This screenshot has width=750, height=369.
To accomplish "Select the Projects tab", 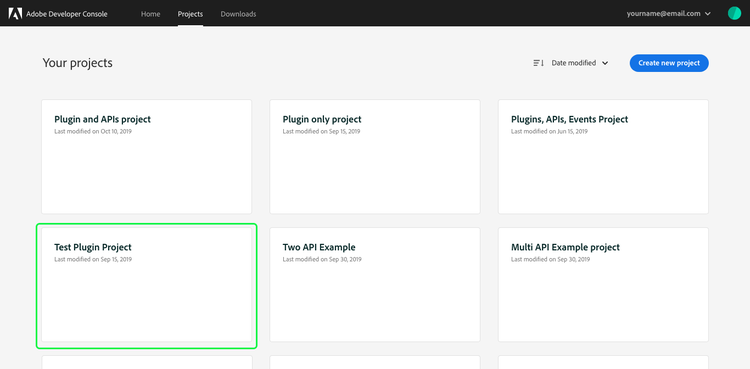I will [x=190, y=14].
